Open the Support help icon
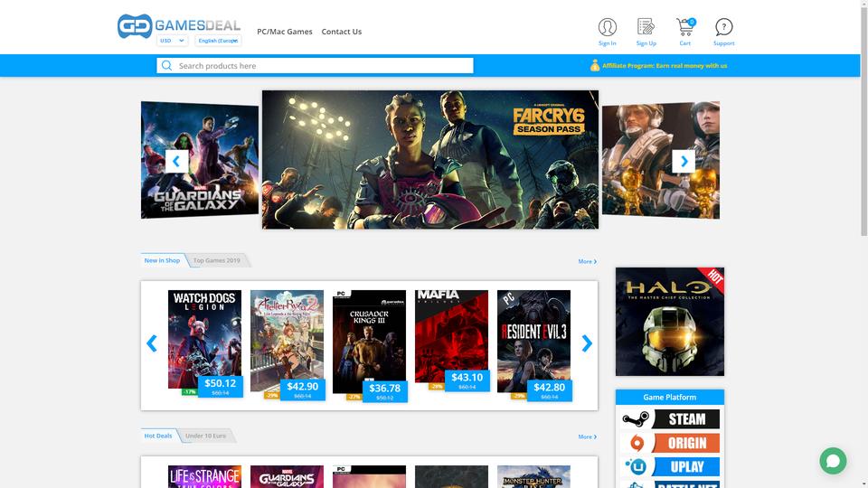This screenshot has width=868, height=488. tap(723, 32)
